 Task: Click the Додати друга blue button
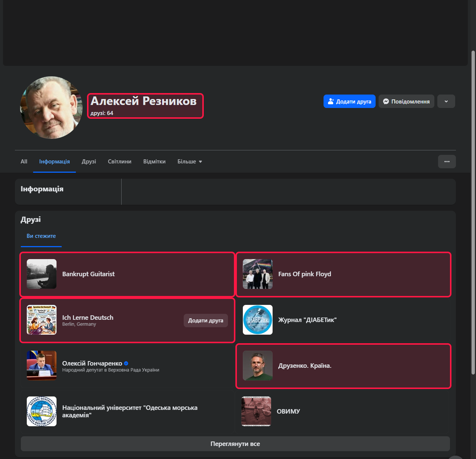click(x=350, y=101)
